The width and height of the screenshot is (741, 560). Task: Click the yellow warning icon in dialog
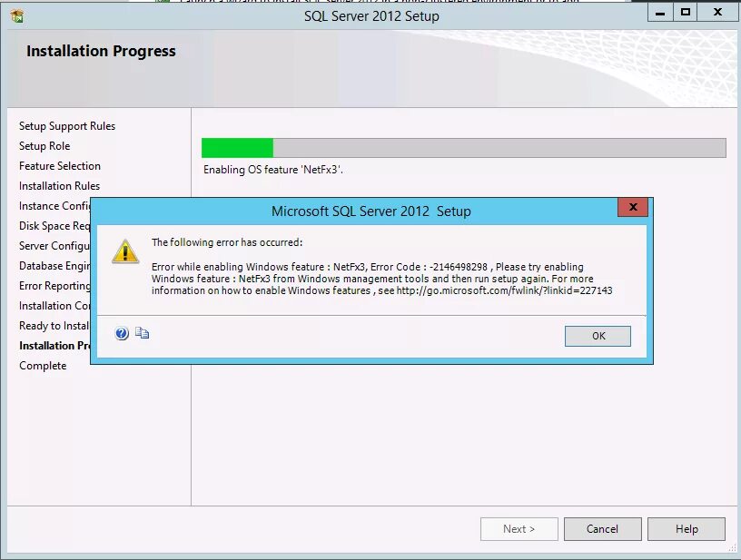[x=125, y=251]
